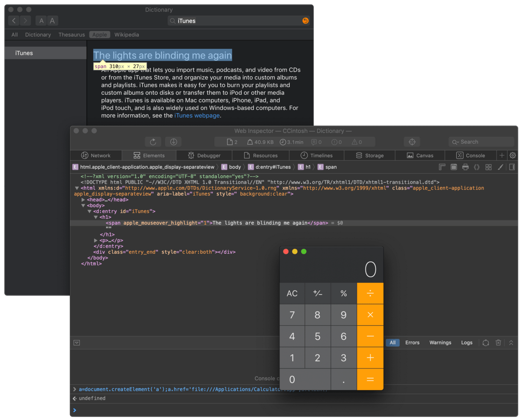The height and width of the screenshot is (420, 520).
Task: Click the console prompt drawer icon
Action: tap(77, 342)
